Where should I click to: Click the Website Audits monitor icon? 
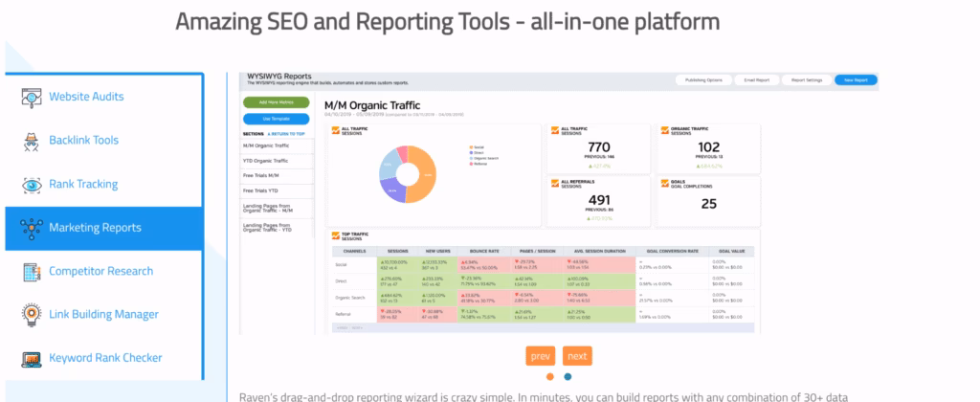[30, 97]
